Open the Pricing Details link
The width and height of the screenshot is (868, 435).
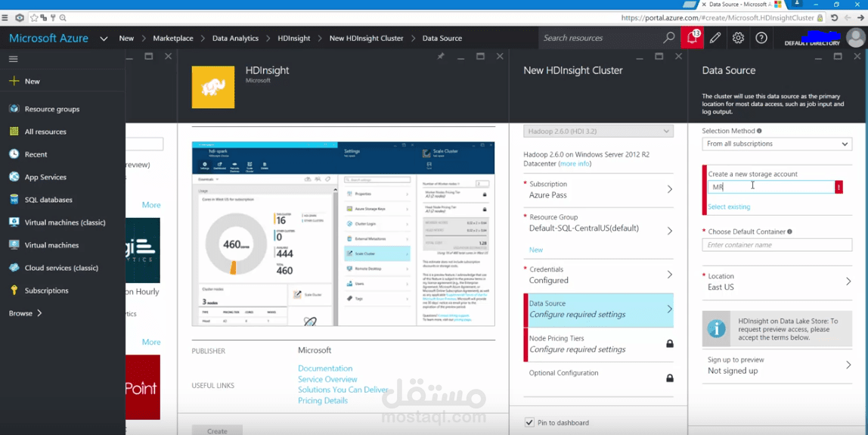[x=323, y=401]
